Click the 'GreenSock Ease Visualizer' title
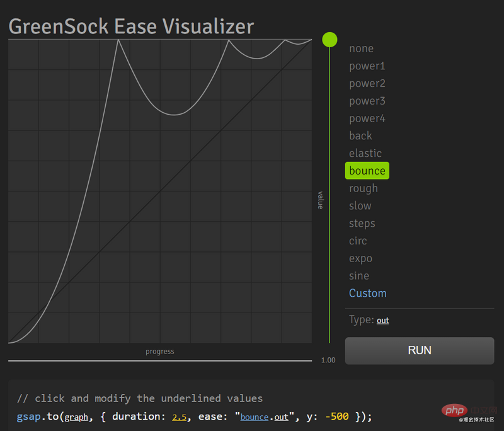This screenshot has height=431, width=504. coord(131,26)
